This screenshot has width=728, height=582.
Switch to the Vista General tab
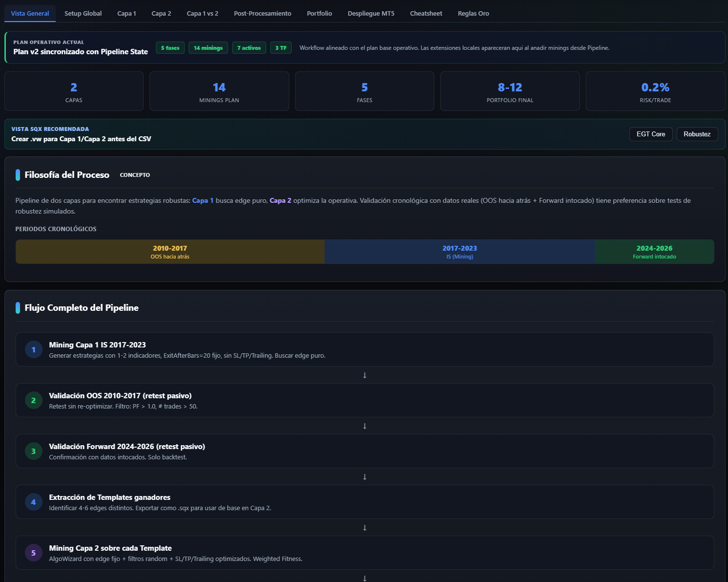(30, 13)
